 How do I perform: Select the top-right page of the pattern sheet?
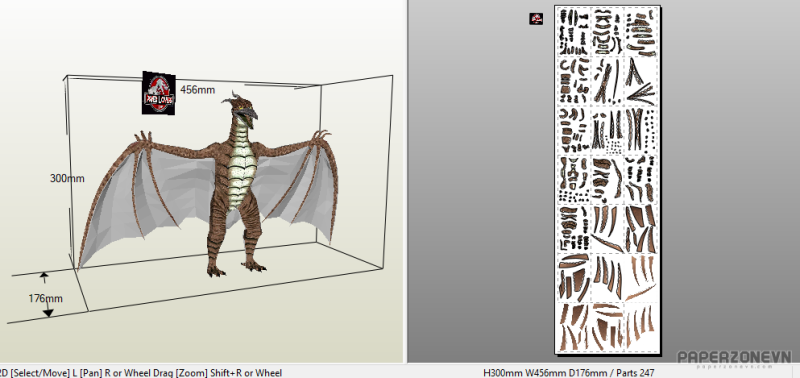click(641, 31)
